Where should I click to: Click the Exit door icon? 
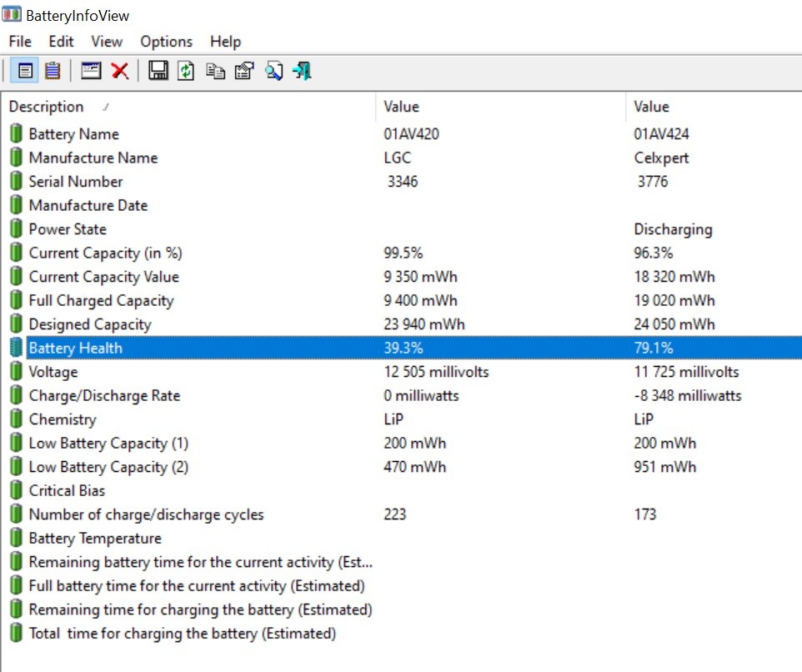point(302,71)
